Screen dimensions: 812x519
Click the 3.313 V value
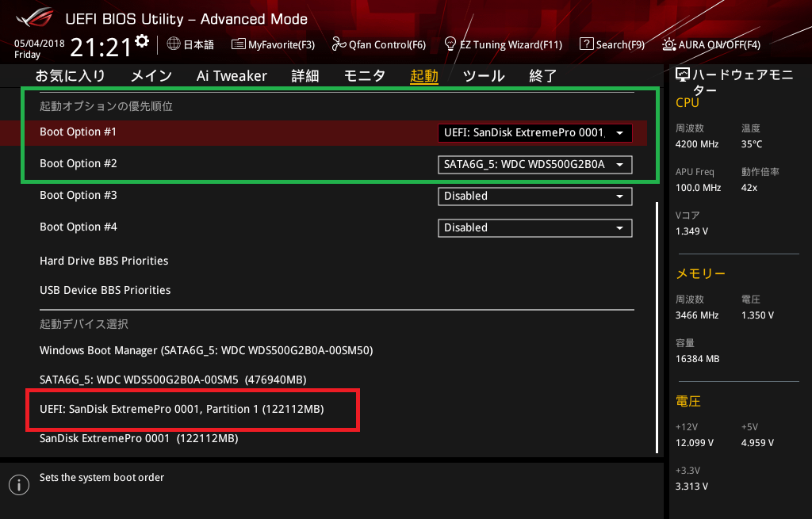(x=691, y=487)
